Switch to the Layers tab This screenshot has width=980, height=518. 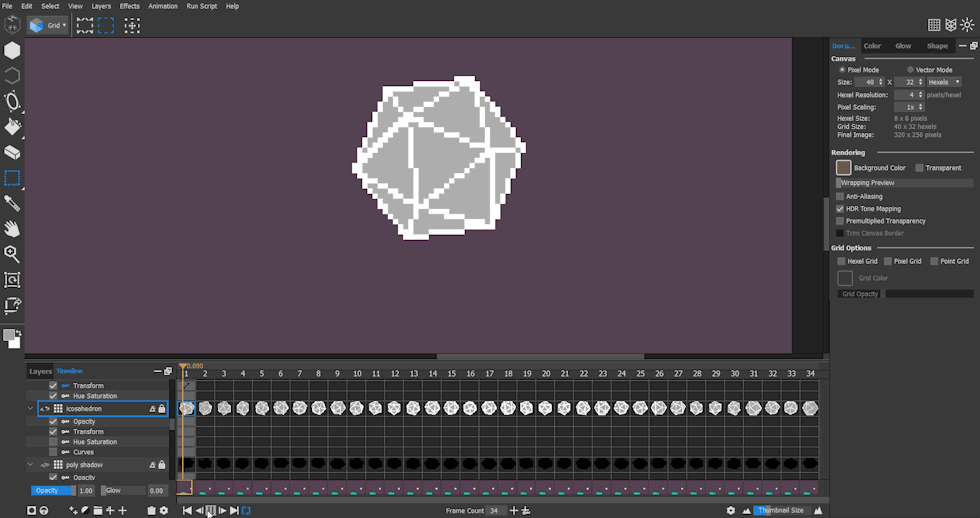pos(40,371)
